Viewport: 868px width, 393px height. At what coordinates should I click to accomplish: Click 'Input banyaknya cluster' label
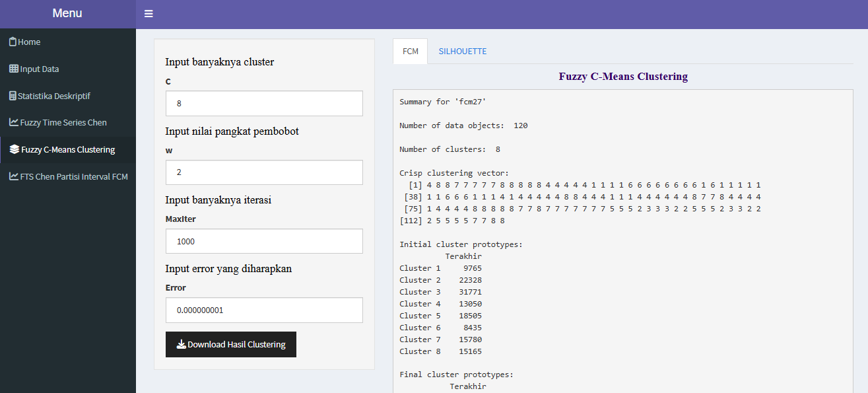point(220,62)
